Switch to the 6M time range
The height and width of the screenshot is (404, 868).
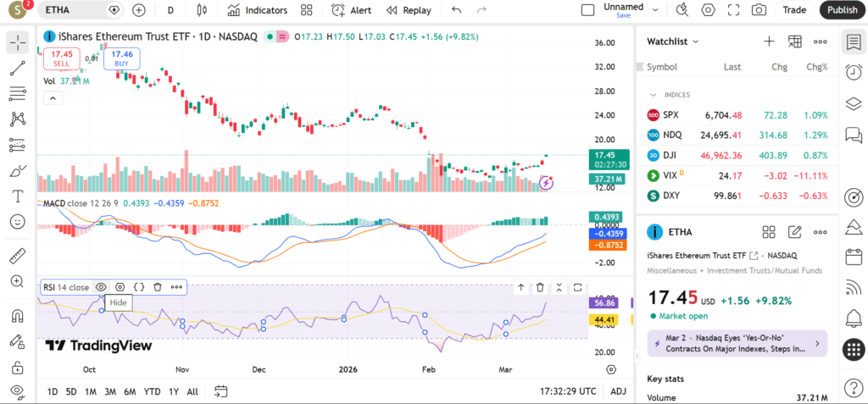(130, 391)
